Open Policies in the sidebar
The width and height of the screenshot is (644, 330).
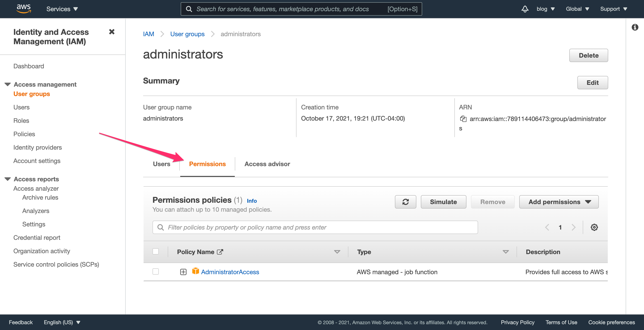click(x=24, y=134)
